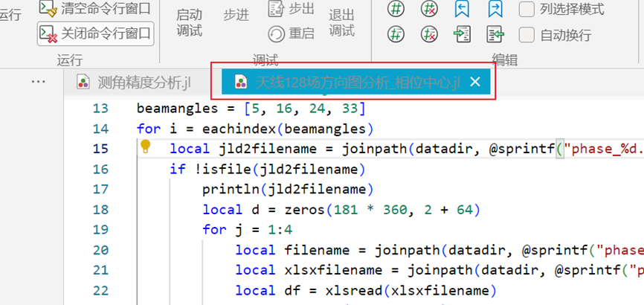Click line number 14 in the gutter
Viewport: 644px width, 305px height.
[100, 129]
